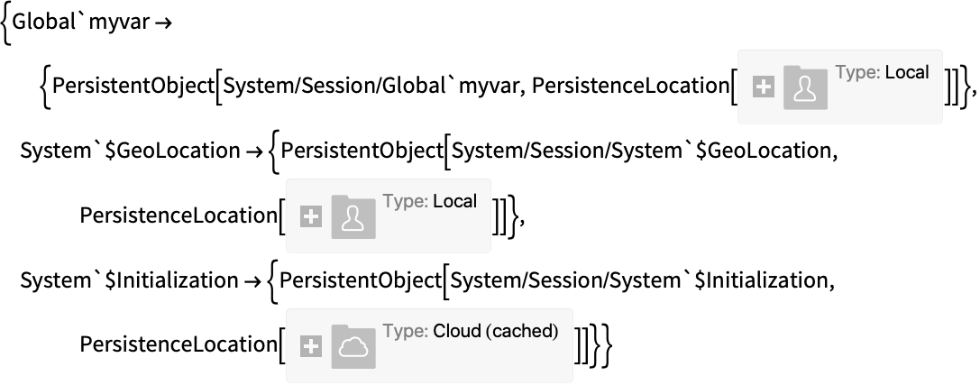Select the Global`myvar key text
The image size is (980, 385).
pyautogui.click(x=81, y=22)
